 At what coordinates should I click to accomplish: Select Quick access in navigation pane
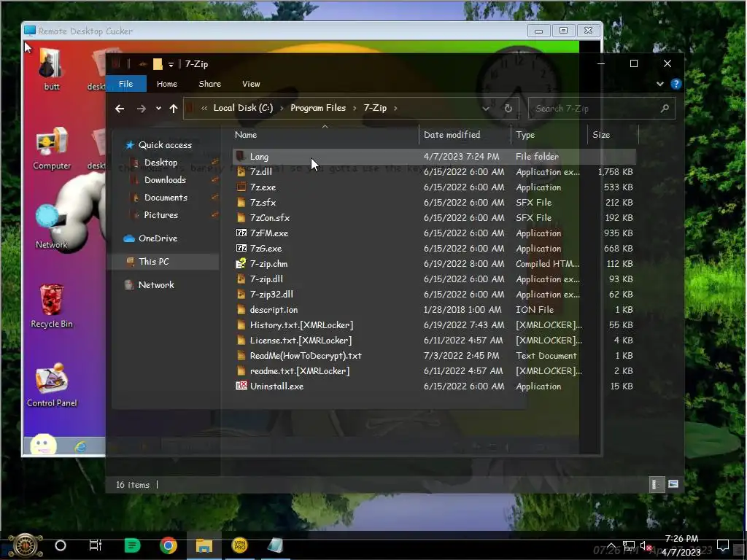click(x=165, y=145)
